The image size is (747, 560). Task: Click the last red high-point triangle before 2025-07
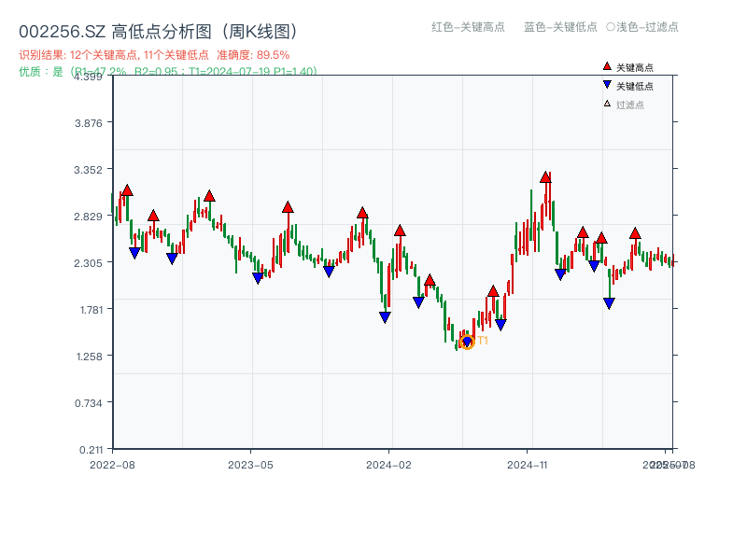[x=635, y=233]
